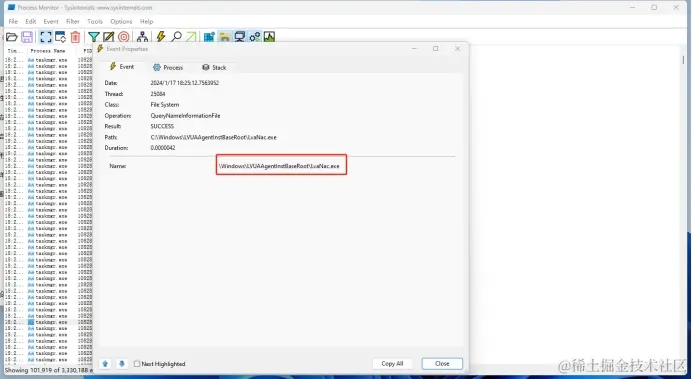Click the Name detail value \Windows\...\LvaNac.exe
Viewport: 692px width, 379px height.
[279, 166]
